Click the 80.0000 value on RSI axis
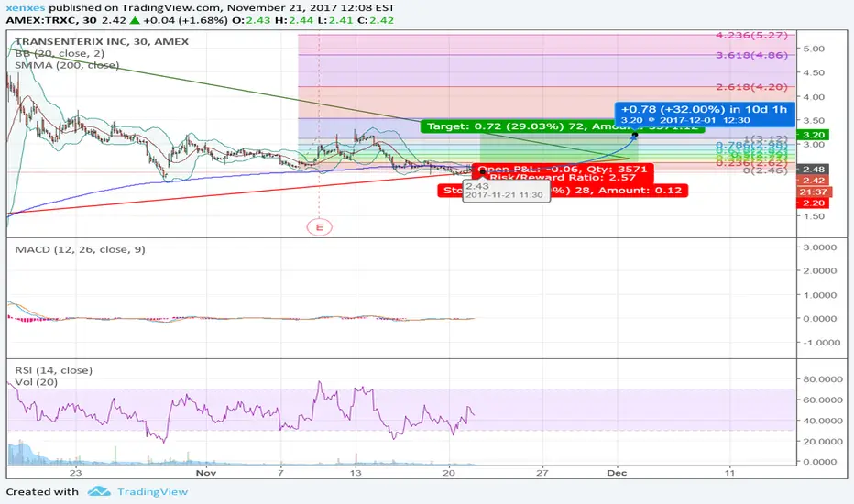 tap(822, 379)
